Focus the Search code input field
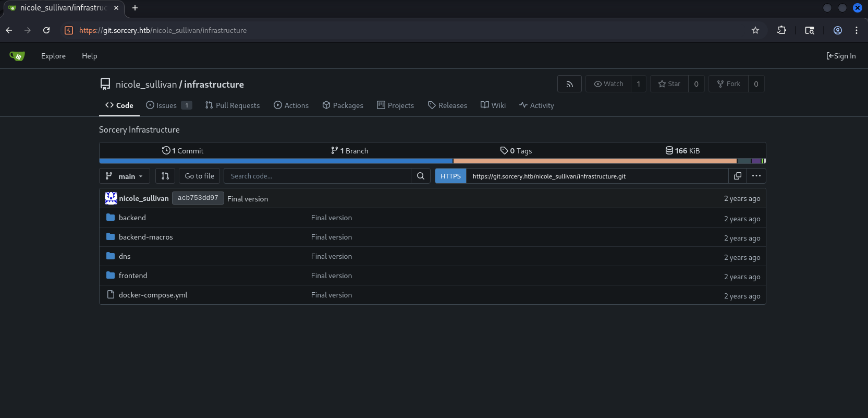868x418 pixels. 317,176
